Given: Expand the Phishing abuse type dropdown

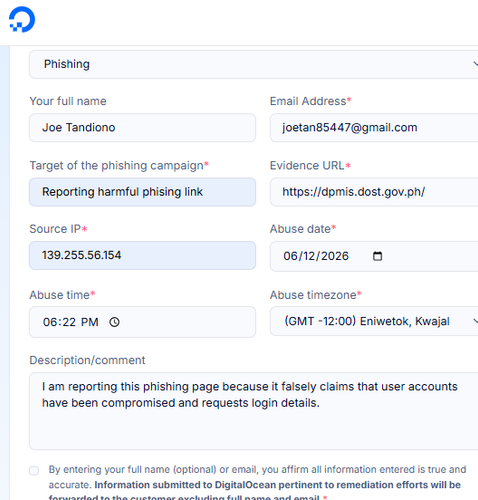Looking at the screenshot, I should [x=254, y=64].
